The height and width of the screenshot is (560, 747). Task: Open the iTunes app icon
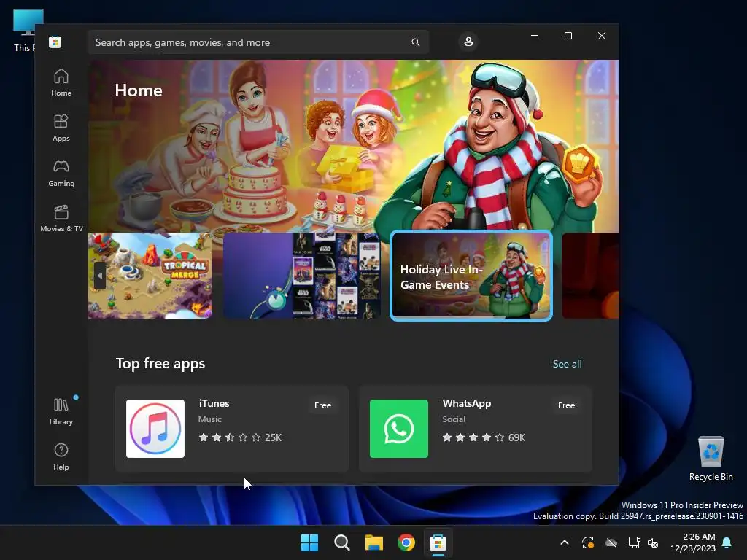[x=155, y=429]
